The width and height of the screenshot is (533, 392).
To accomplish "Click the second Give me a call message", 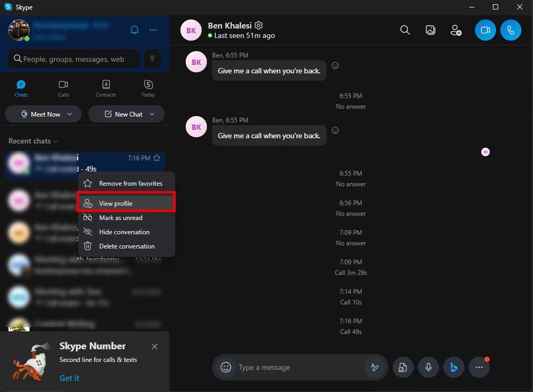I will [x=269, y=136].
